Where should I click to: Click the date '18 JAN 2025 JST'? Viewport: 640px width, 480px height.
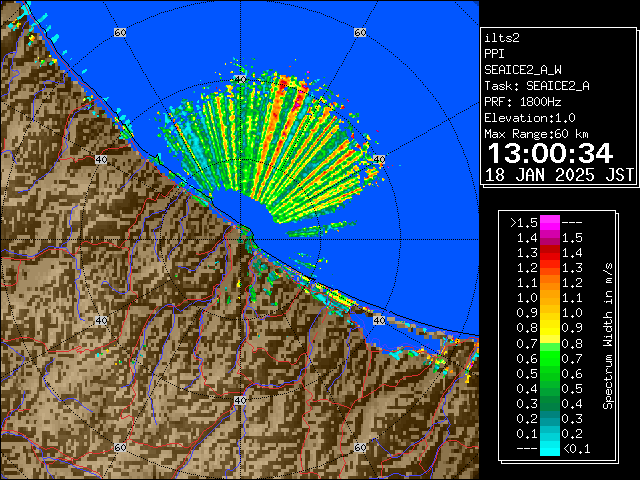pyautogui.click(x=559, y=175)
